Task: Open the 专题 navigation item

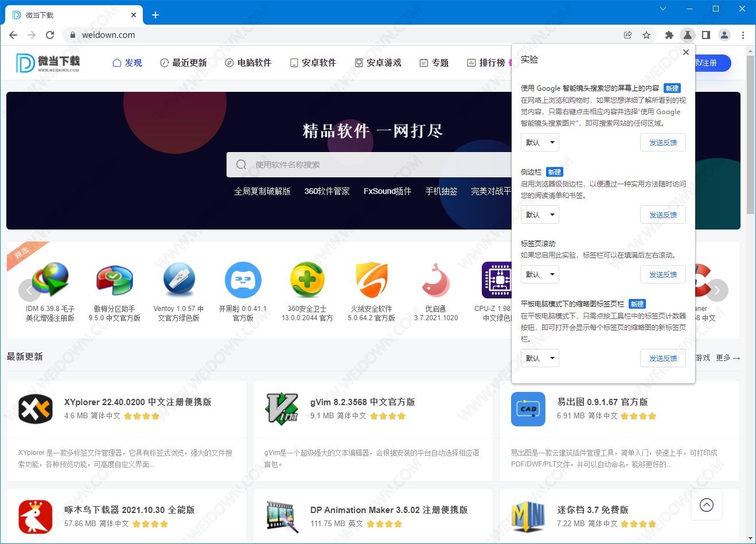Action: click(434, 63)
